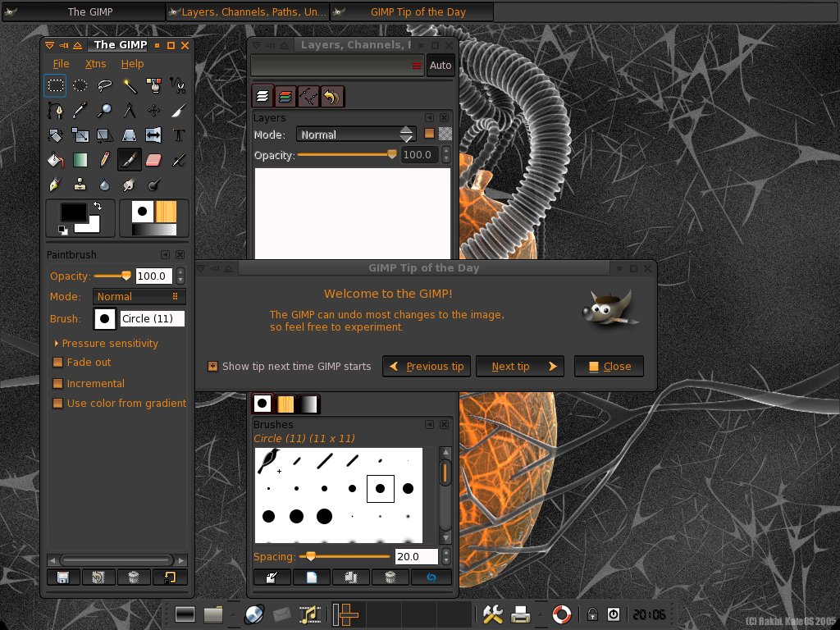Toggle Show tip next time GIMP starts
The width and height of the screenshot is (840, 630).
coord(212,367)
